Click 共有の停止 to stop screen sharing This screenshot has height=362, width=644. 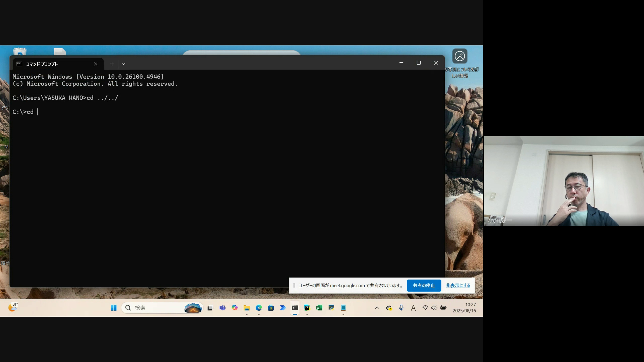click(x=424, y=286)
